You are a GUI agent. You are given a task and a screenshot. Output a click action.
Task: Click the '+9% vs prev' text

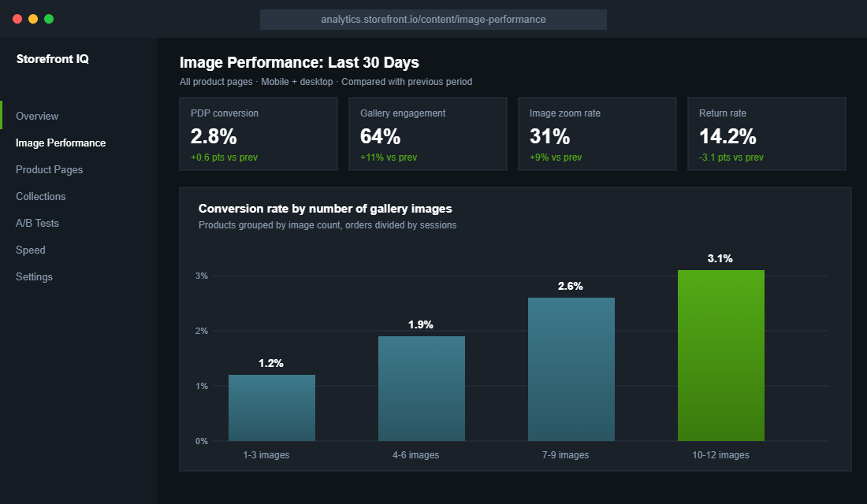(x=555, y=157)
